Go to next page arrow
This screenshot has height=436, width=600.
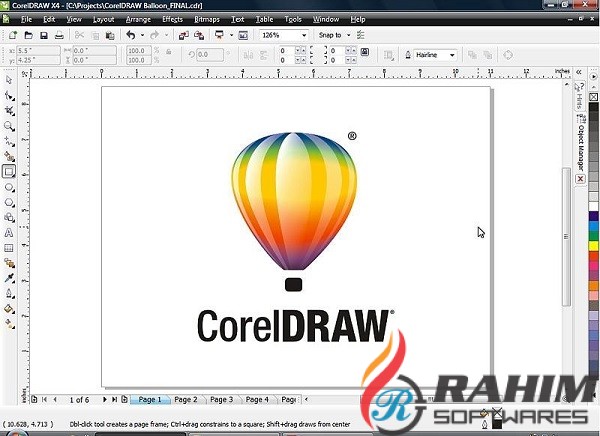coord(104,400)
